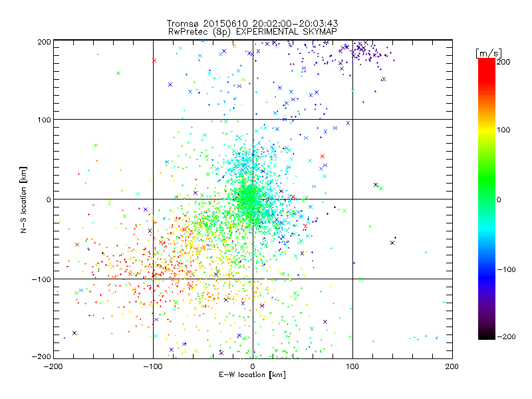The image size is (532, 399).
Task: Click the y-axis tick label "-200" at bottom
Action: [41, 357]
